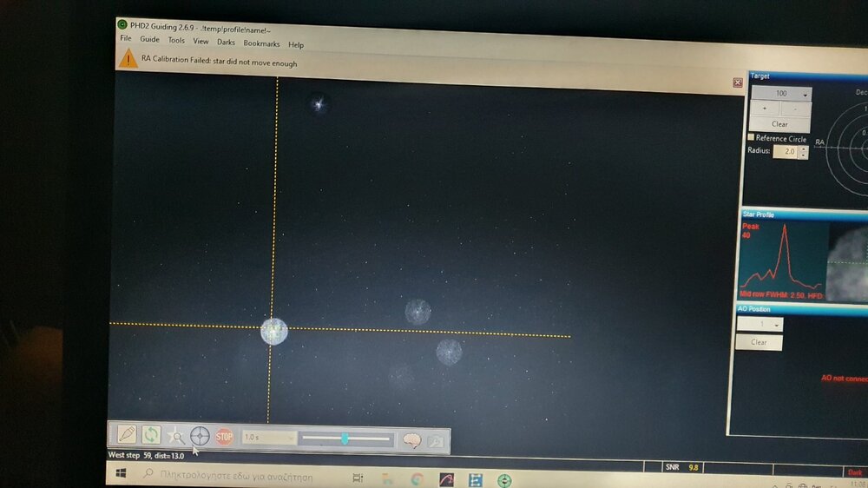
Task: Open the Bookmarks menu
Action: click(x=261, y=43)
